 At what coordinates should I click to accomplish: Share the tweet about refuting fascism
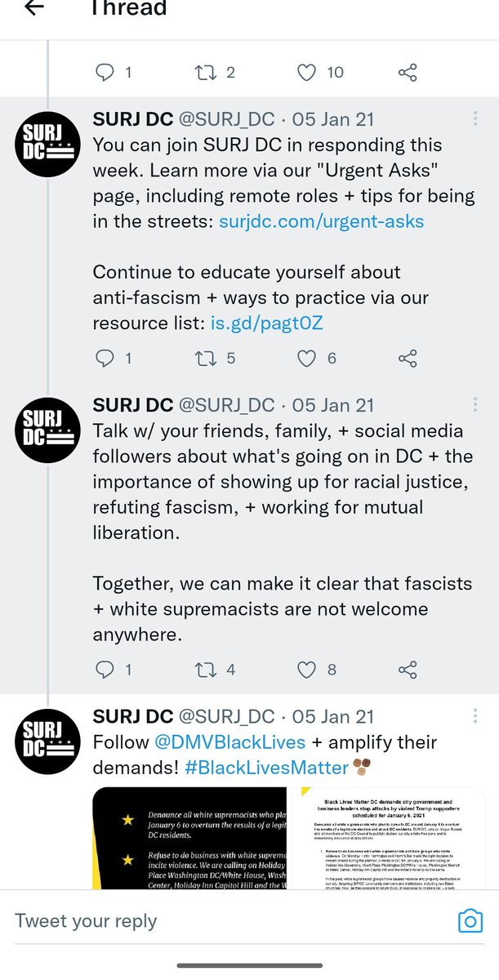pyautogui.click(x=408, y=670)
